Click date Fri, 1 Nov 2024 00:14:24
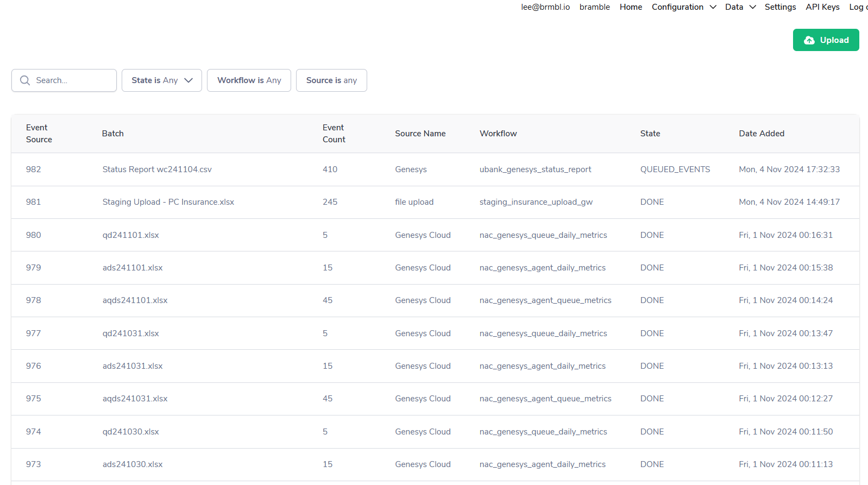 coord(785,300)
